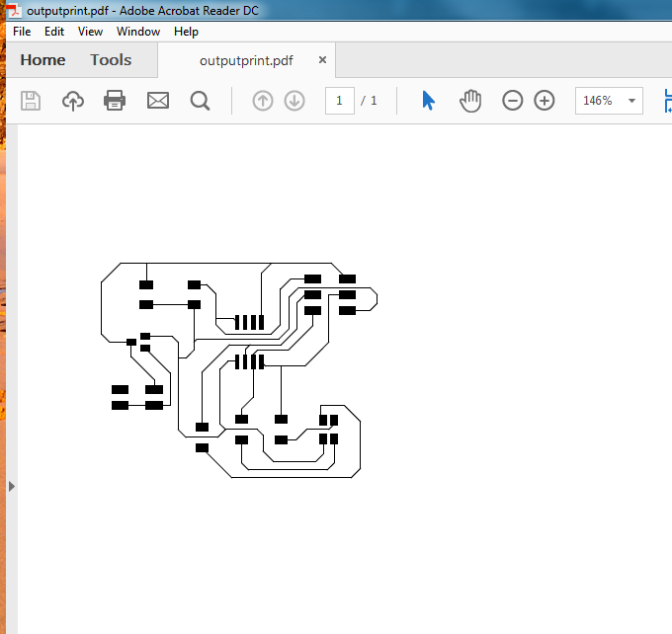Open the View menu
Viewport: 672px width, 634px height.
pyautogui.click(x=90, y=32)
